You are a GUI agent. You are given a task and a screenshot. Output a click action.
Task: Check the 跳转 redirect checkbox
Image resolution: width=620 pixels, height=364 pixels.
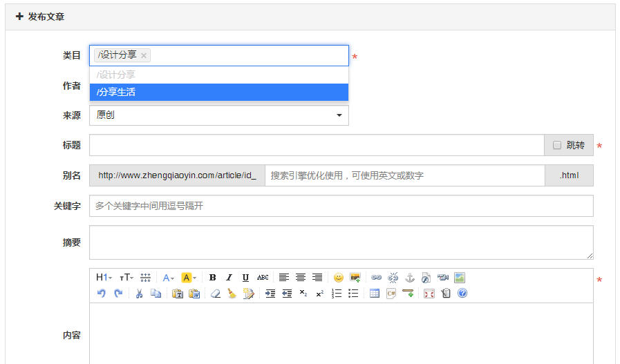[x=556, y=145]
